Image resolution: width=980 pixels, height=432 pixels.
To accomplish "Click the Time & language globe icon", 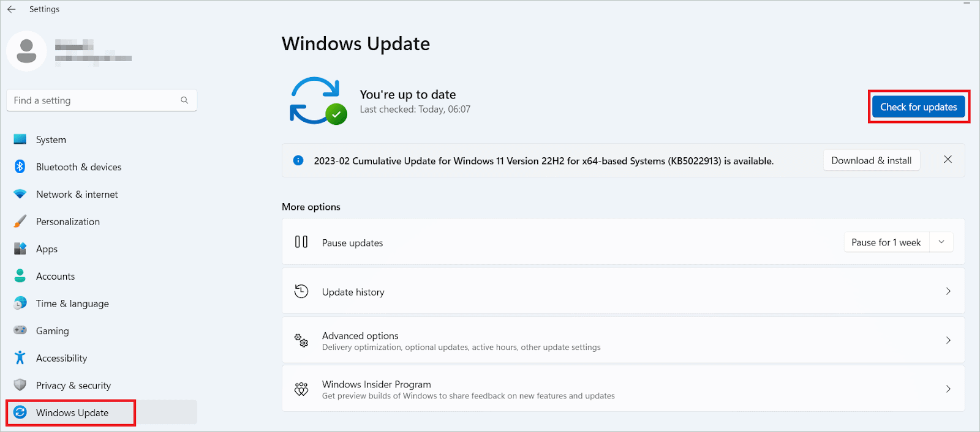I will (x=20, y=303).
